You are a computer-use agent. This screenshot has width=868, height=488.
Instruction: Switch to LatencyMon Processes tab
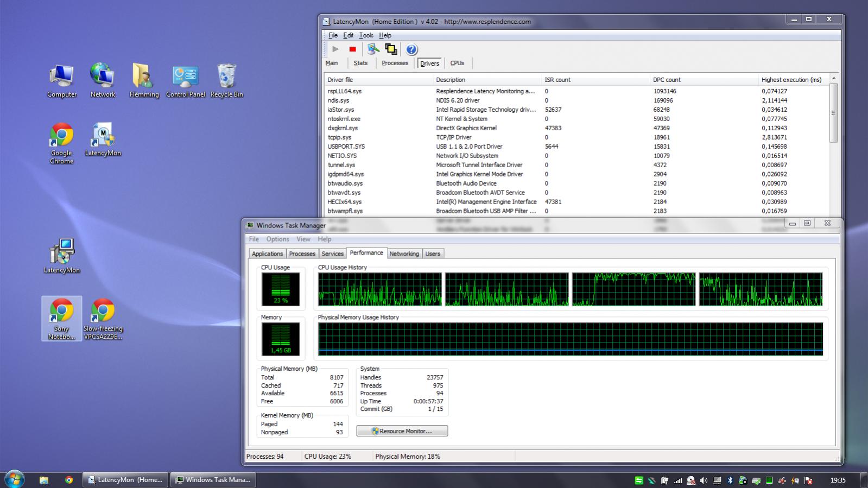pyautogui.click(x=395, y=63)
